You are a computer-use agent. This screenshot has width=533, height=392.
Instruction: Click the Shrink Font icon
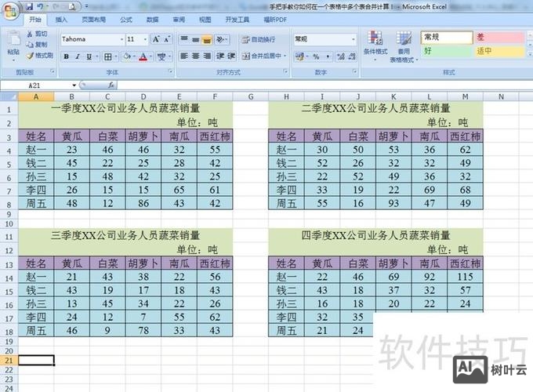[167, 39]
